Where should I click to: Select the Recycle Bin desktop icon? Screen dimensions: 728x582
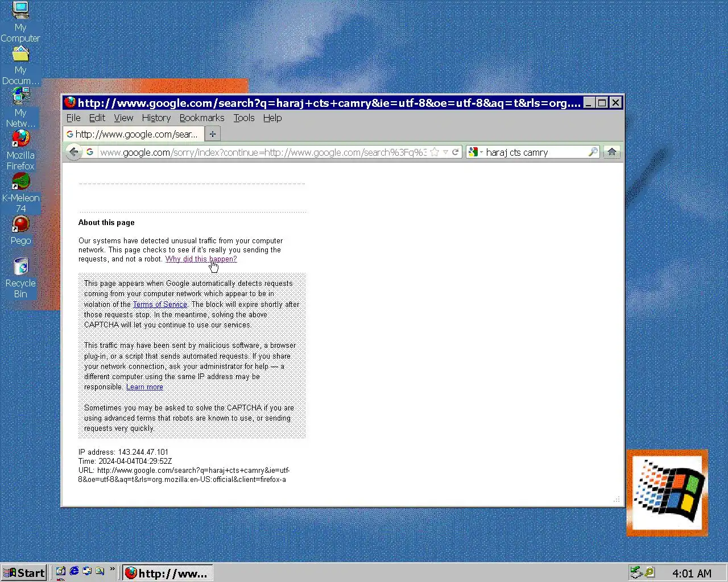(x=20, y=278)
